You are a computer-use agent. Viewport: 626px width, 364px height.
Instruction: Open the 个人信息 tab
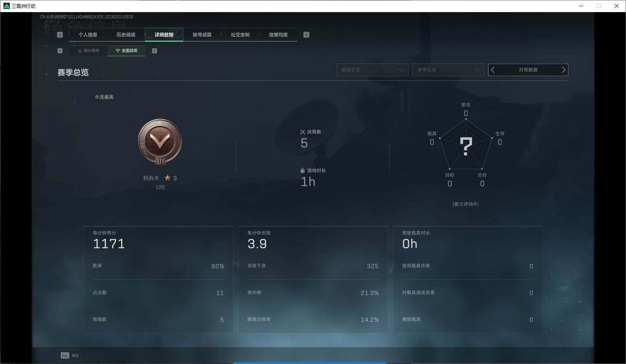(88, 35)
